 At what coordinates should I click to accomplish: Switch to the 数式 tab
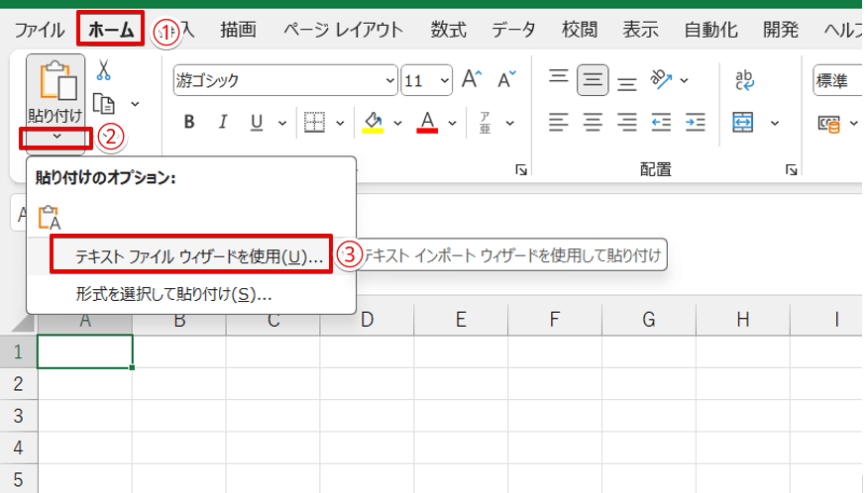pos(449,30)
